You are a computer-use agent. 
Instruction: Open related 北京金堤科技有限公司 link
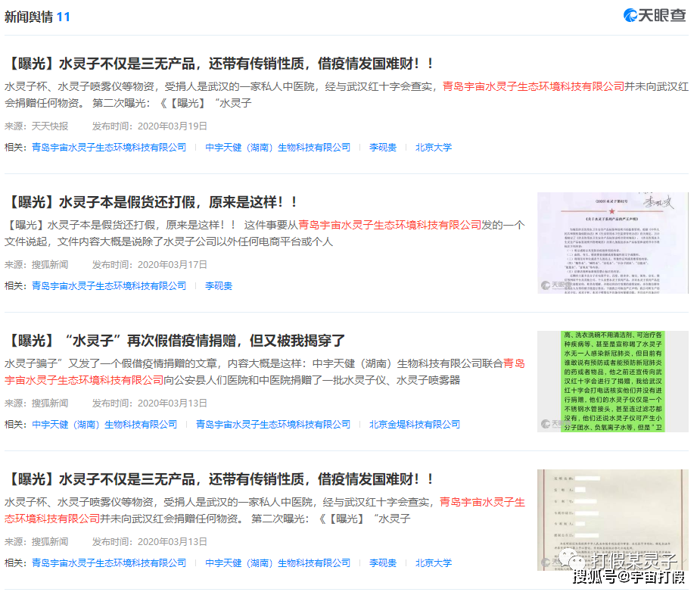[x=414, y=424]
